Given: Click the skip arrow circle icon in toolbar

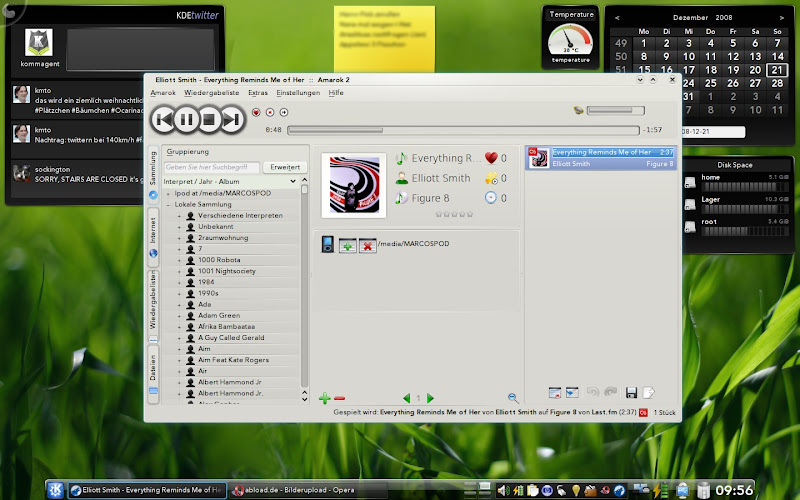Looking at the screenshot, I should coord(284,112).
